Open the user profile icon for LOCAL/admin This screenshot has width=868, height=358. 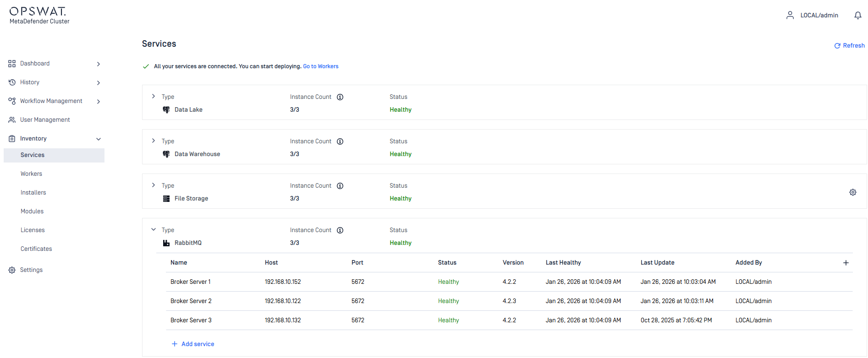[790, 16]
